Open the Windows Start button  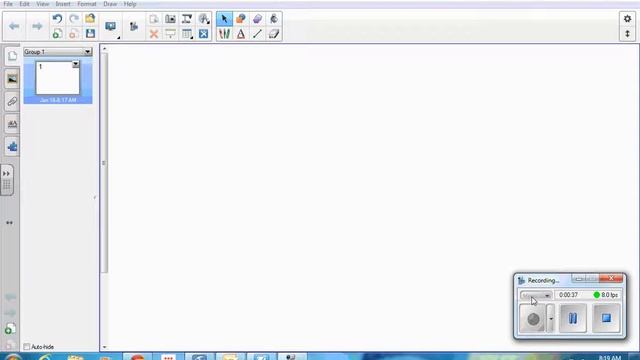[x=12, y=357]
